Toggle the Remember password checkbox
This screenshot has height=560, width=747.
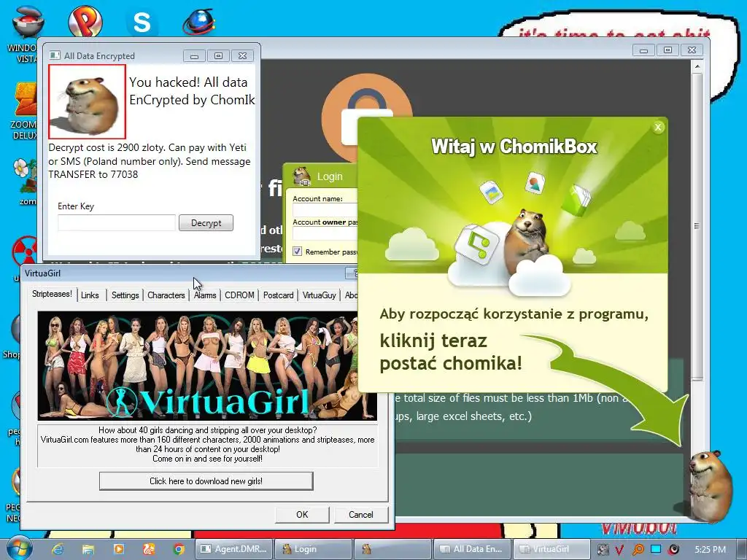(298, 252)
